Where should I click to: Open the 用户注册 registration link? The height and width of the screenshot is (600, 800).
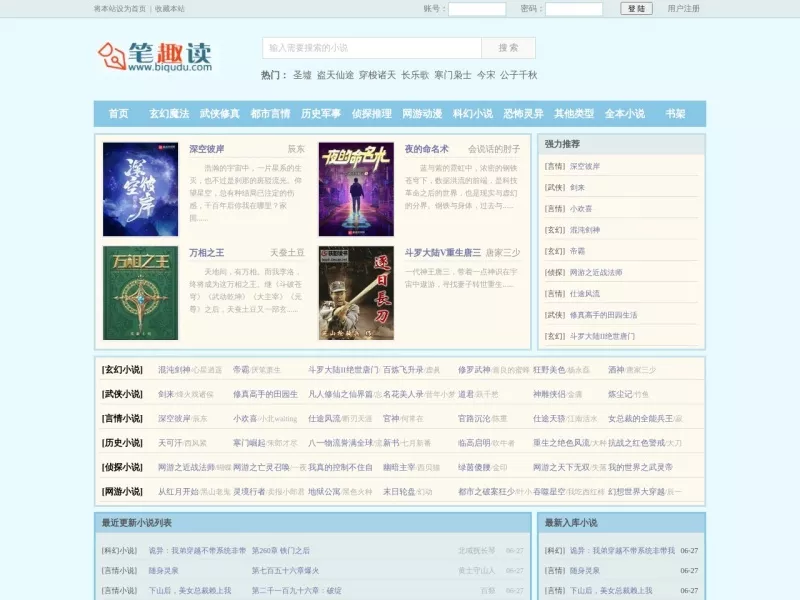[x=684, y=9]
